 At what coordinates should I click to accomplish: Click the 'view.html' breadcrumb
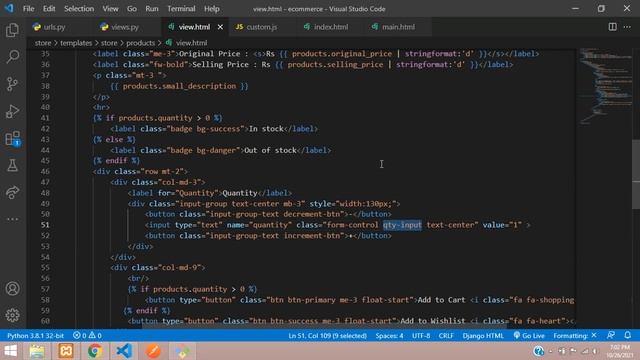click(x=191, y=43)
